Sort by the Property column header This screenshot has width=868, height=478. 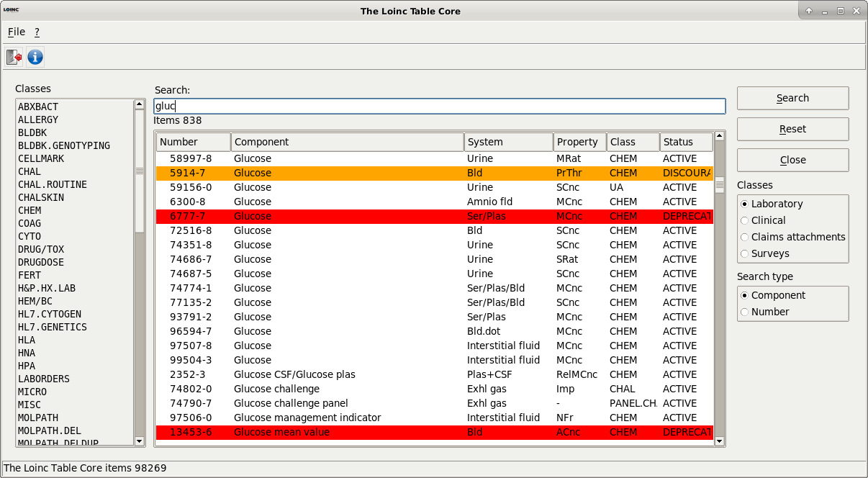(x=579, y=142)
